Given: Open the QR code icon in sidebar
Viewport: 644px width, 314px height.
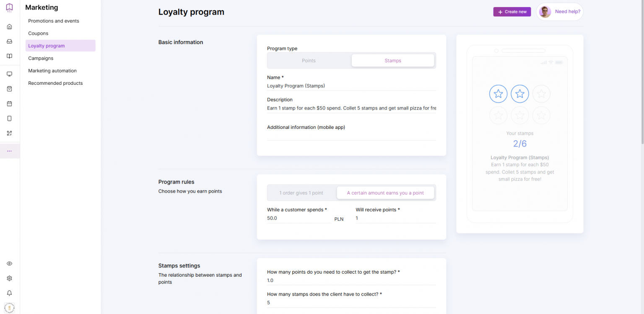Looking at the screenshot, I should click(9, 133).
